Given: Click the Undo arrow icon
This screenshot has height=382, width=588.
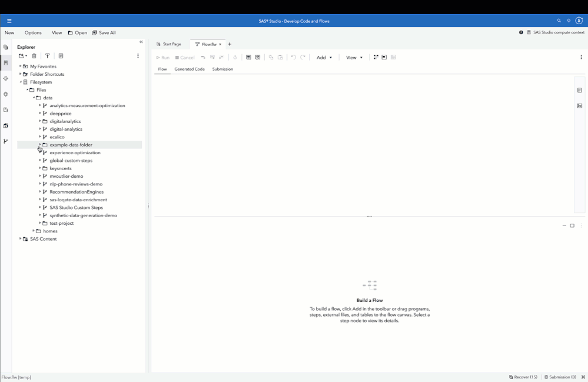Looking at the screenshot, I should 294,57.
